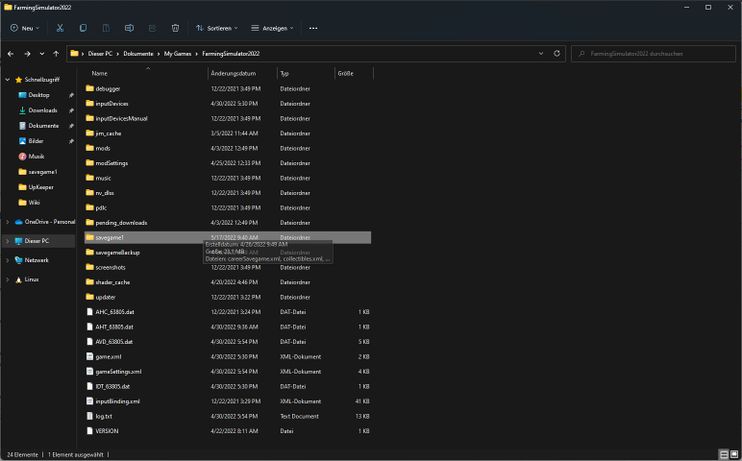
Task: Select the log.txt file
Action: 104,417
